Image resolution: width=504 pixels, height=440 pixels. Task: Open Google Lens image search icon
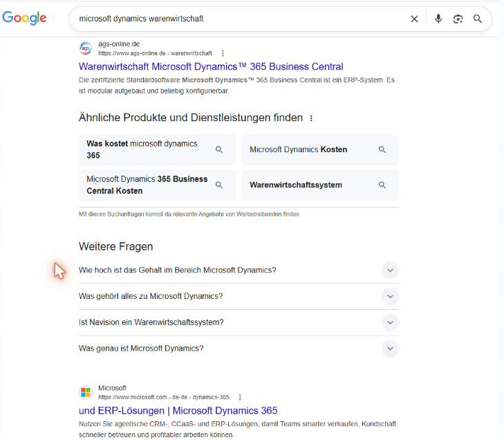click(x=458, y=19)
